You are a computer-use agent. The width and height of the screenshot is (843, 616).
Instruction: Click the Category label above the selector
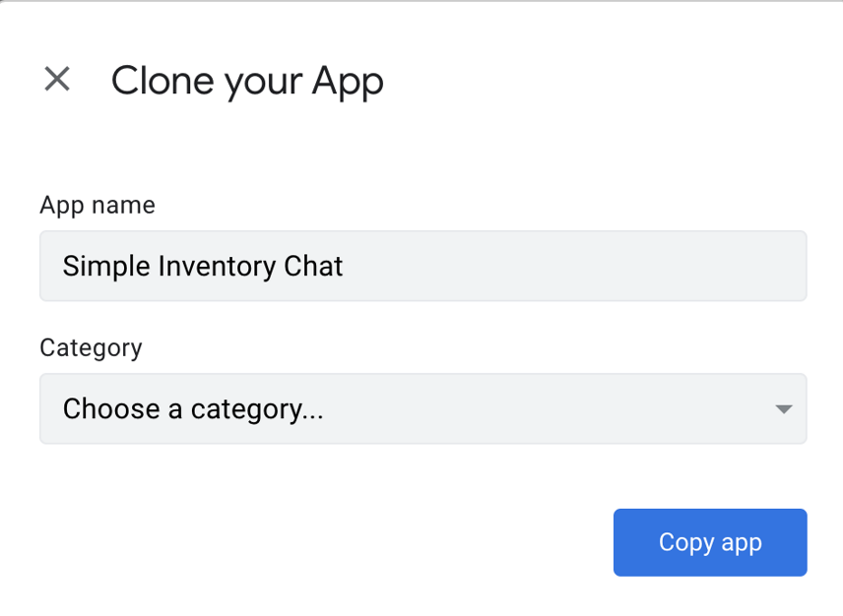[91, 347]
